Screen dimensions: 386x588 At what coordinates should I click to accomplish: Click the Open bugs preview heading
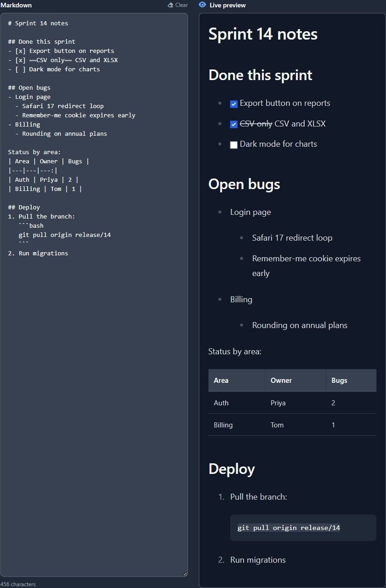[244, 184]
